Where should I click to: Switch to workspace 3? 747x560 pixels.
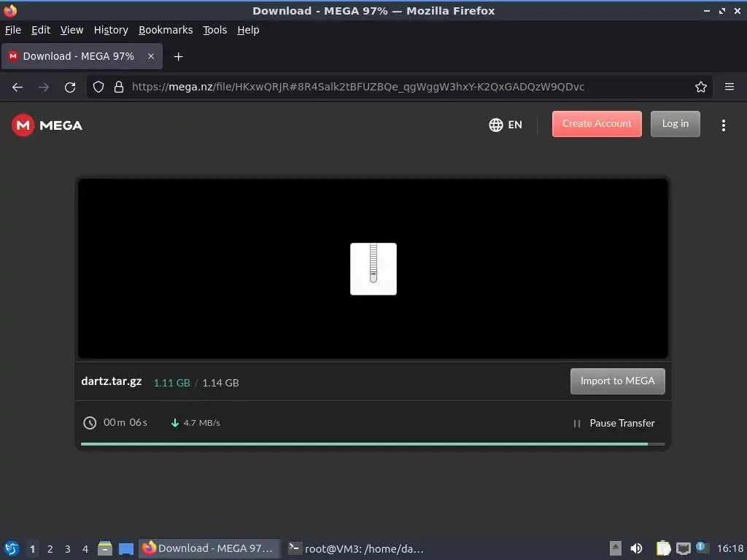pos(68,549)
